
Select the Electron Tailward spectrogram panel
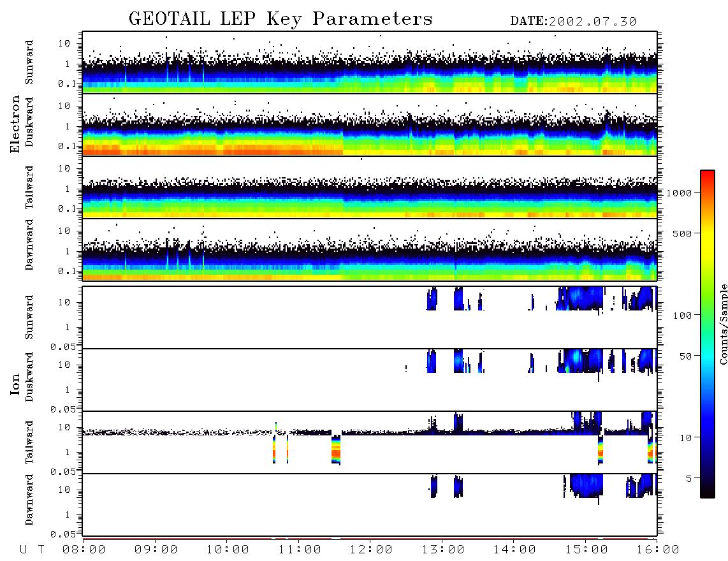tap(370, 187)
